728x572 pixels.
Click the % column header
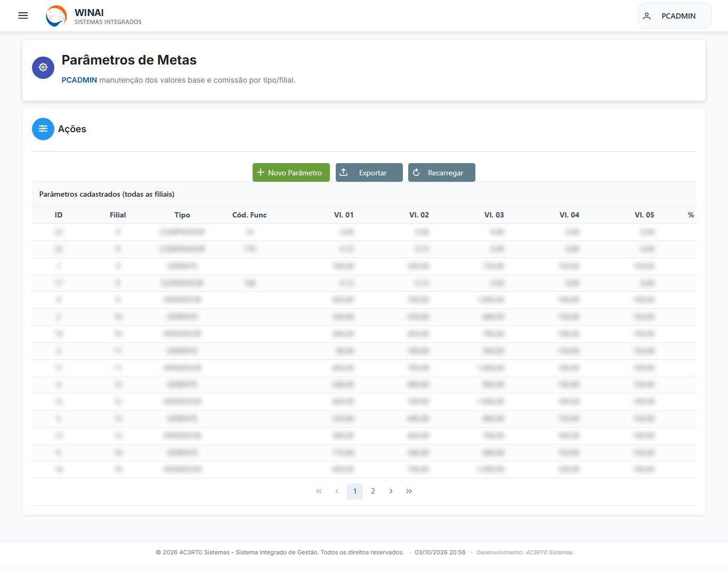click(x=691, y=215)
